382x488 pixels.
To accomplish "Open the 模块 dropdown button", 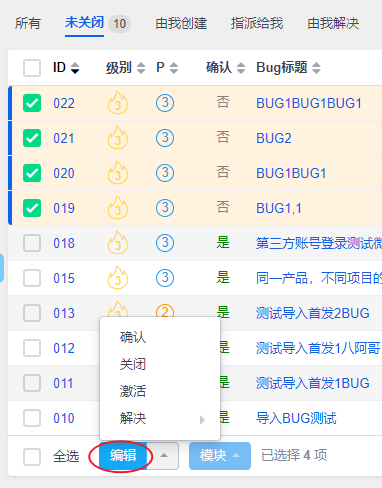I will (x=220, y=456).
